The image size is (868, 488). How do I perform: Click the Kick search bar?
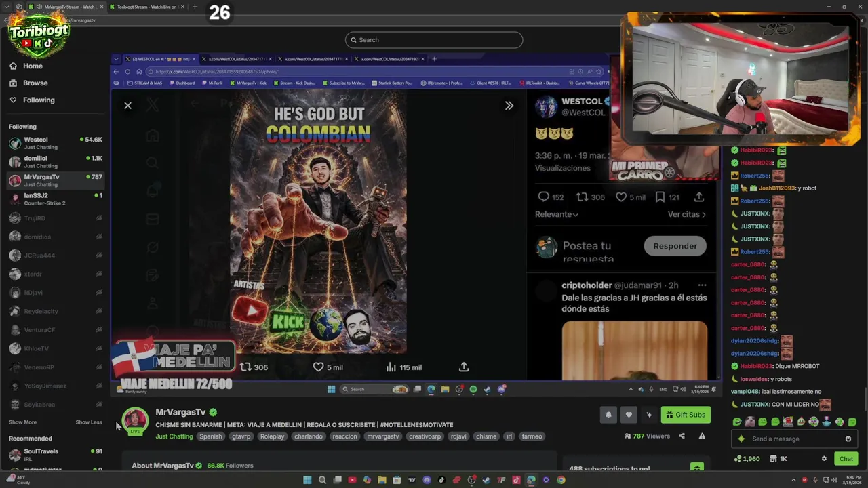coord(434,40)
